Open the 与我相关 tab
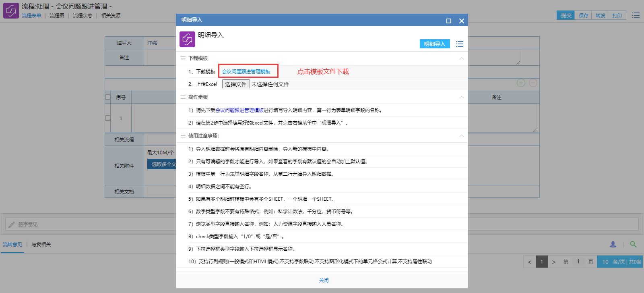The height and width of the screenshot is (293, 644). (41, 245)
